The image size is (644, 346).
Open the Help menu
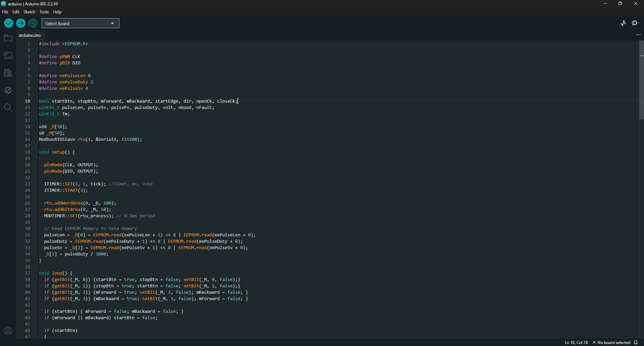pos(57,12)
